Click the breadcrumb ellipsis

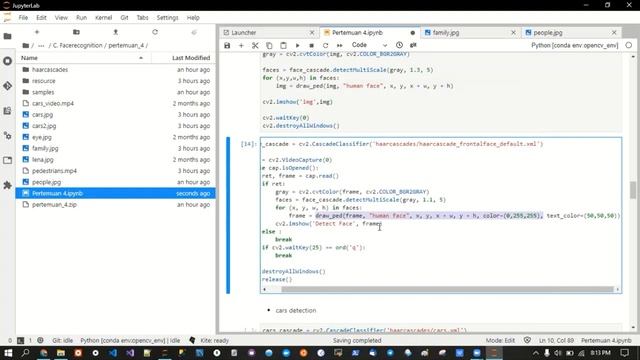pyautogui.click(x=41, y=45)
